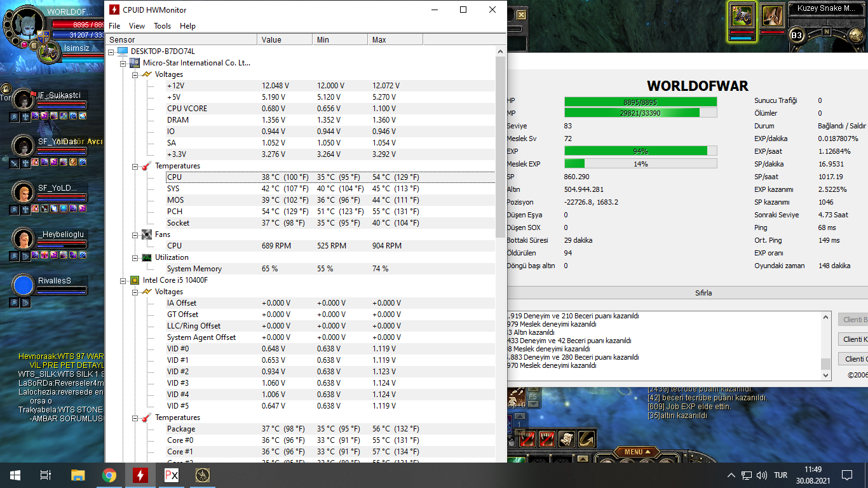Click the green HP progress bar in bot window
The width and height of the screenshot is (868, 488).
tap(641, 100)
